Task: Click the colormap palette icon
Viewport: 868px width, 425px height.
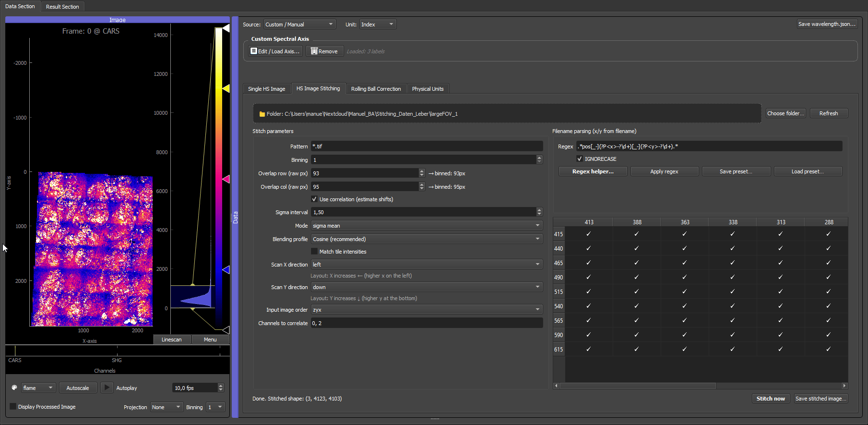Action: (14, 388)
